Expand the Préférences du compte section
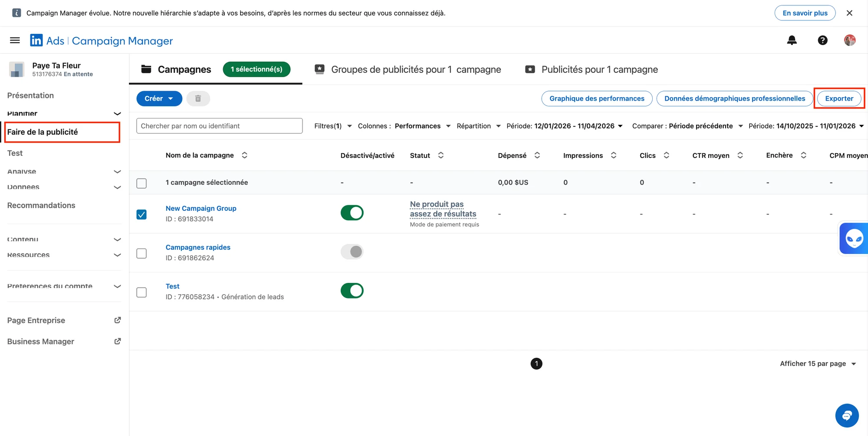The width and height of the screenshot is (868, 436). (x=64, y=286)
